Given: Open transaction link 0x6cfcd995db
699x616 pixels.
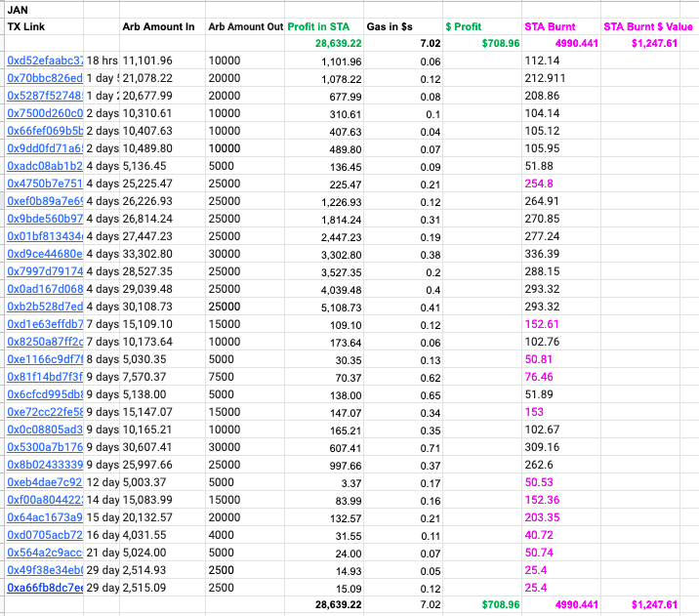Looking at the screenshot, I should [45, 394].
